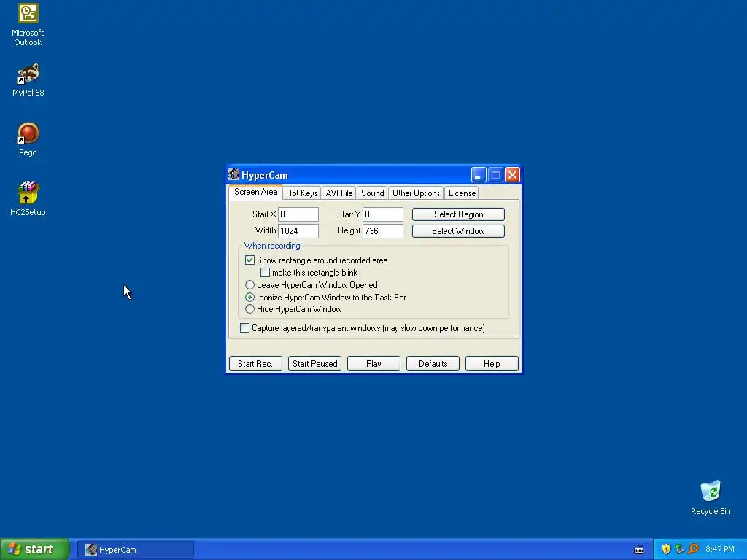Click the 8:47 PM clock
Image resolution: width=747 pixels, height=560 pixels.
point(719,549)
